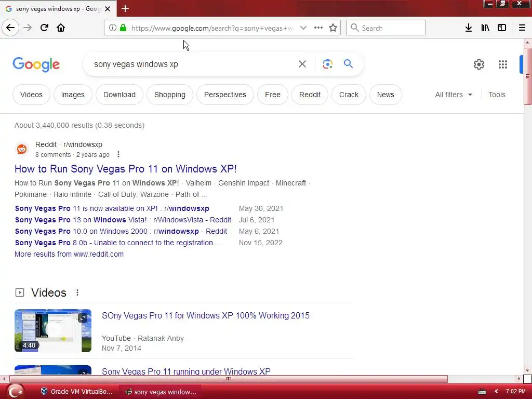This screenshot has width=532, height=399.
Task: Select the sony vegas windows xp browser tab
Action: pos(58,9)
